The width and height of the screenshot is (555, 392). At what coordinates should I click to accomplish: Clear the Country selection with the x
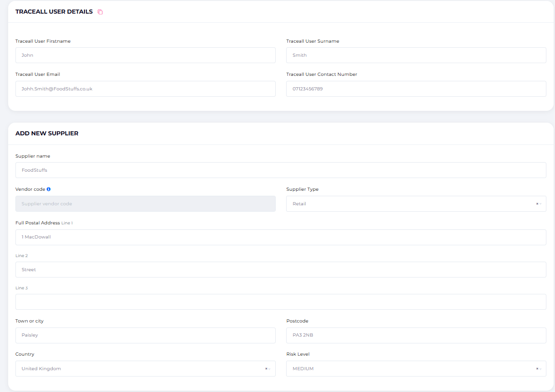[266, 369]
